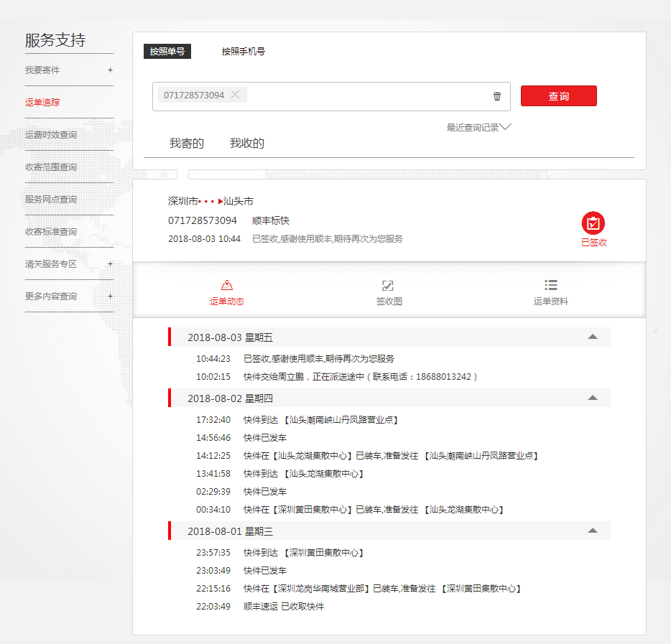This screenshot has height=644, width=671.
Task: Collapse the 2018-08-03 星期五 section
Action: pyautogui.click(x=593, y=337)
